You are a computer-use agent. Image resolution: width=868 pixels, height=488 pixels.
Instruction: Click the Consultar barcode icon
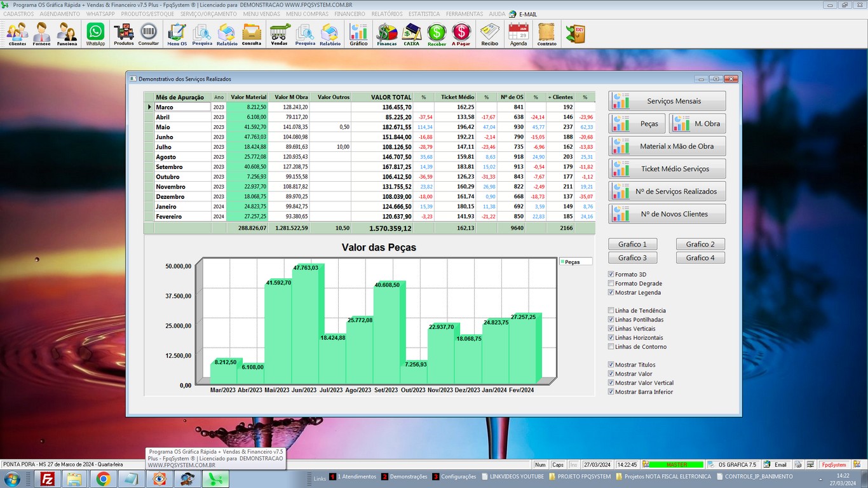(149, 34)
